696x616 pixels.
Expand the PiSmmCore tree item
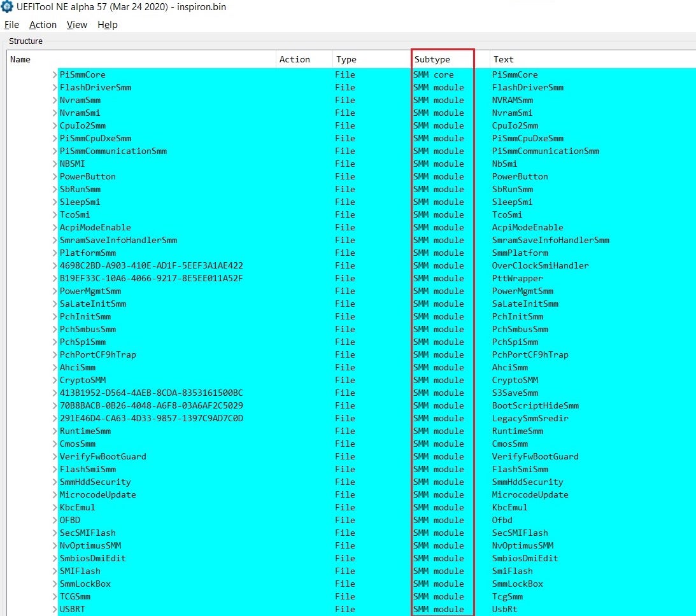[55, 75]
